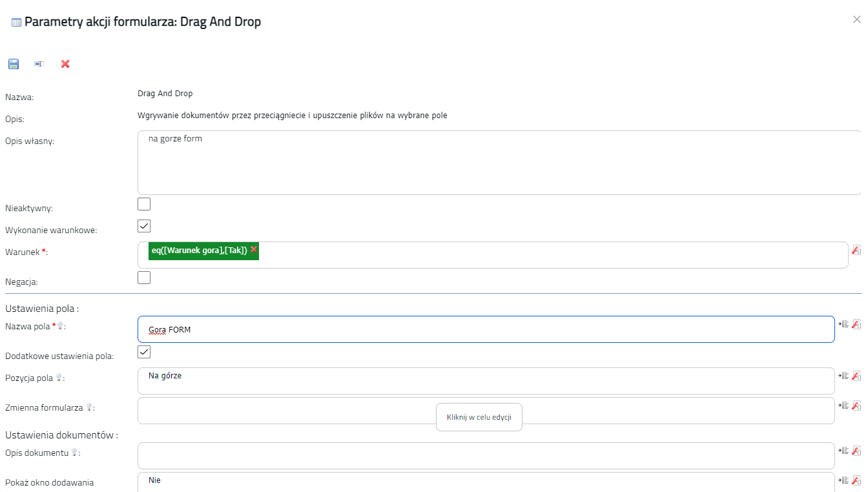This screenshot has width=868, height=492.
Task: Click insert-list icon beside Pozycja pola field
Action: click(x=843, y=376)
